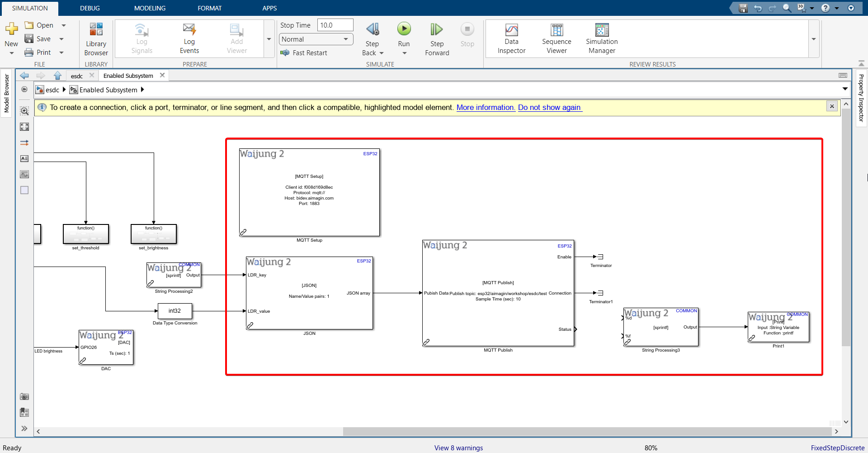Click Do not show again link
Screen dimensions: 868x453
[x=550, y=107]
